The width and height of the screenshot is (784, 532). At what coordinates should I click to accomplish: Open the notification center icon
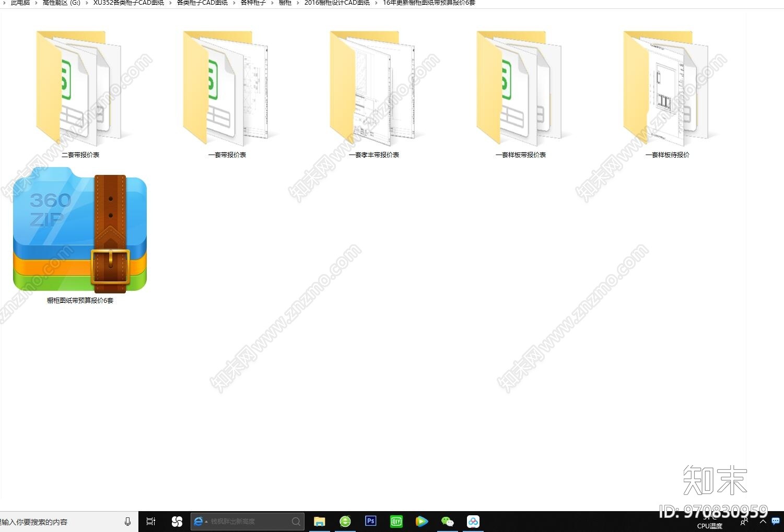(776, 521)
